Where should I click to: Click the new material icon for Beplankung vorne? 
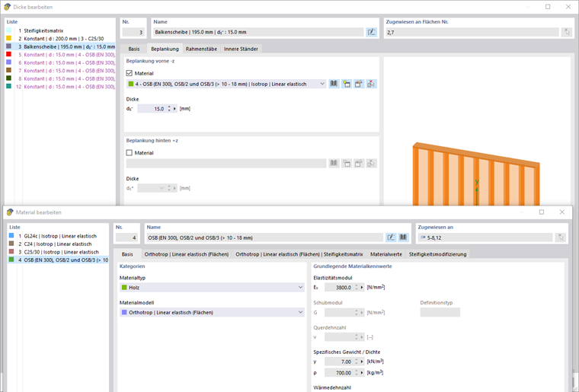click(x=347, y=84)
